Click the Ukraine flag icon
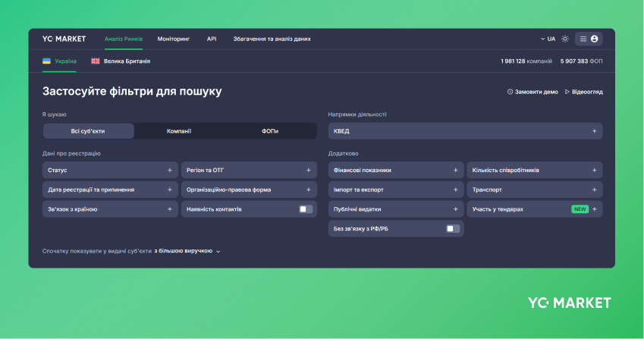 click(x=46, y=61)
